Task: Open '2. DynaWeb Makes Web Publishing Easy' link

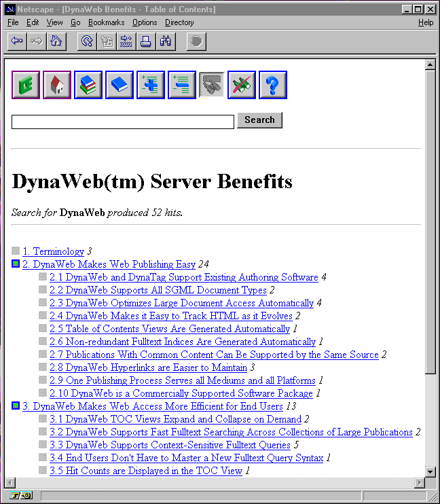Action: 109,264
